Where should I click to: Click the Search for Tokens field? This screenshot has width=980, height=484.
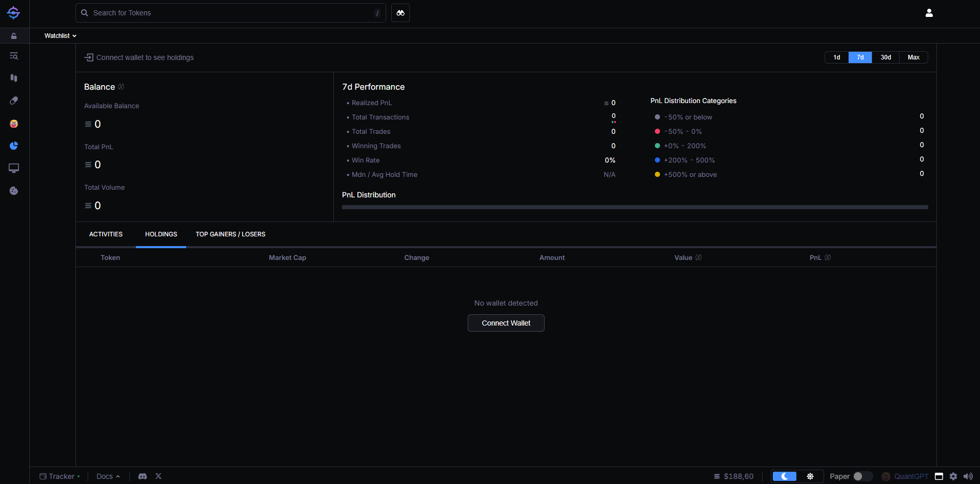click(231, 13)
